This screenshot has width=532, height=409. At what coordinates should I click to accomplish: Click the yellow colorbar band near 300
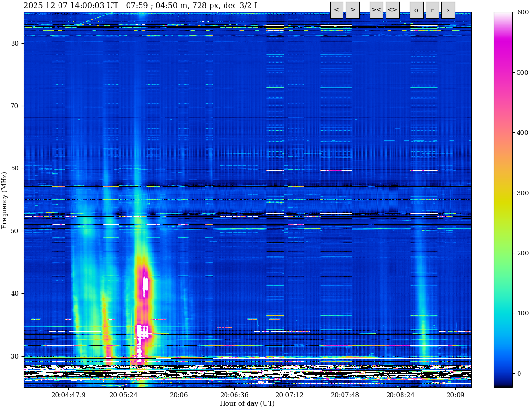[503, 193]
